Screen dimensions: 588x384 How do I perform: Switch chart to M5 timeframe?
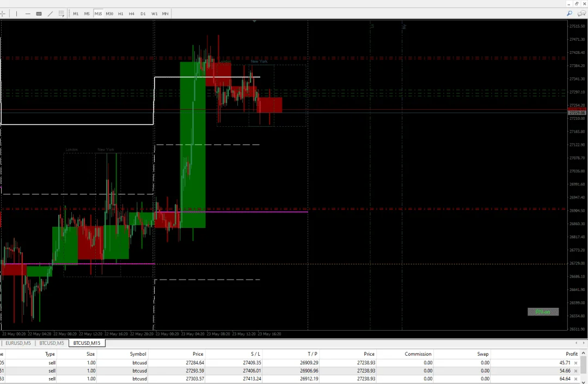[x=87, y=14]
